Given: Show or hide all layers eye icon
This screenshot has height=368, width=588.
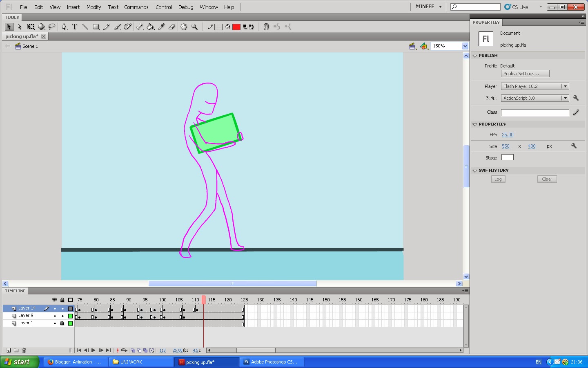Looking at the screenshot, I should click(x=54, y=300).
